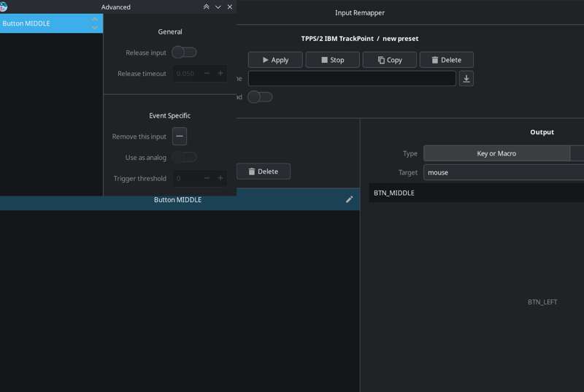Click the Trigger threshold value field

(187, 178)
